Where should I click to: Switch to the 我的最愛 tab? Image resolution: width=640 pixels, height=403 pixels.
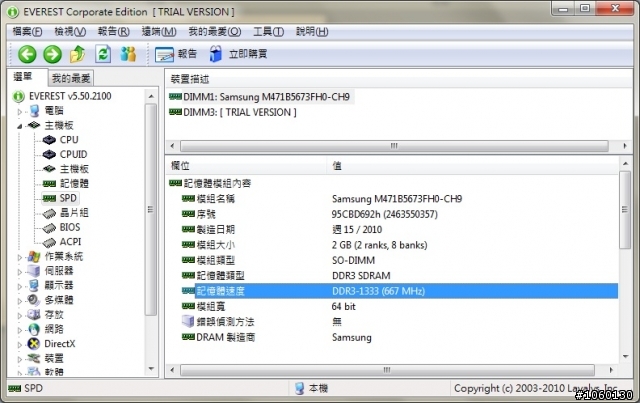71,78
